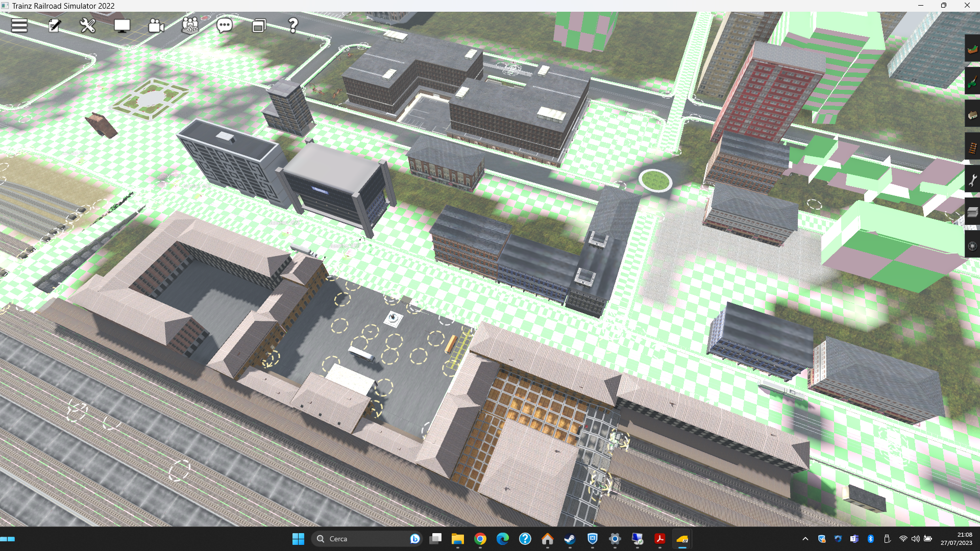Open the Display monitor menu
Viewport: 980px width, 551px height.
point(122,26)
